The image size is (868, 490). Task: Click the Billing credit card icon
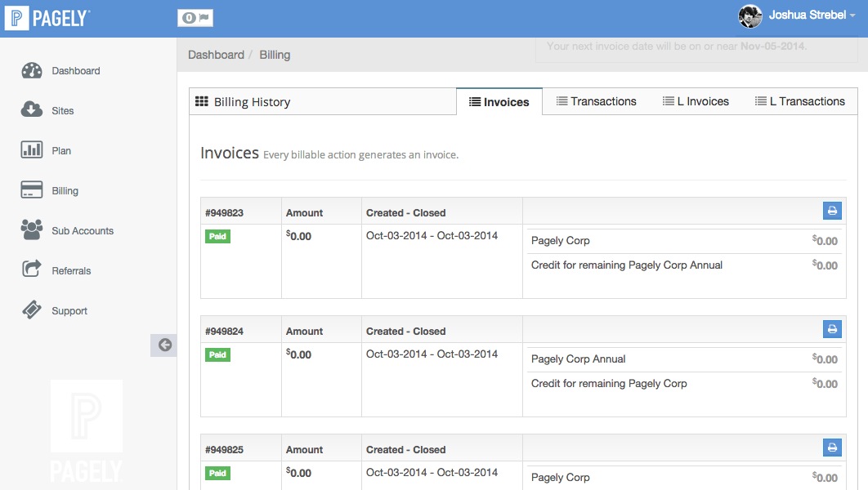pyautogui.click(x=32, y=189)
